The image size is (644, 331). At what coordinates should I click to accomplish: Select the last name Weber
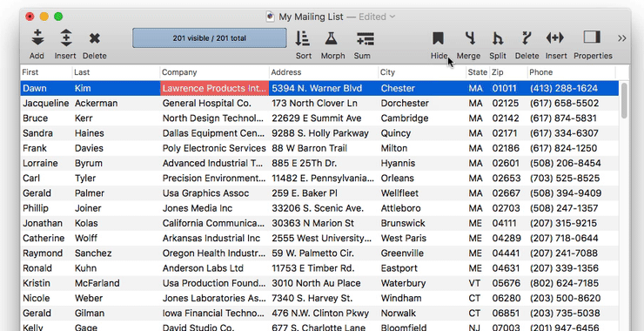88,299
